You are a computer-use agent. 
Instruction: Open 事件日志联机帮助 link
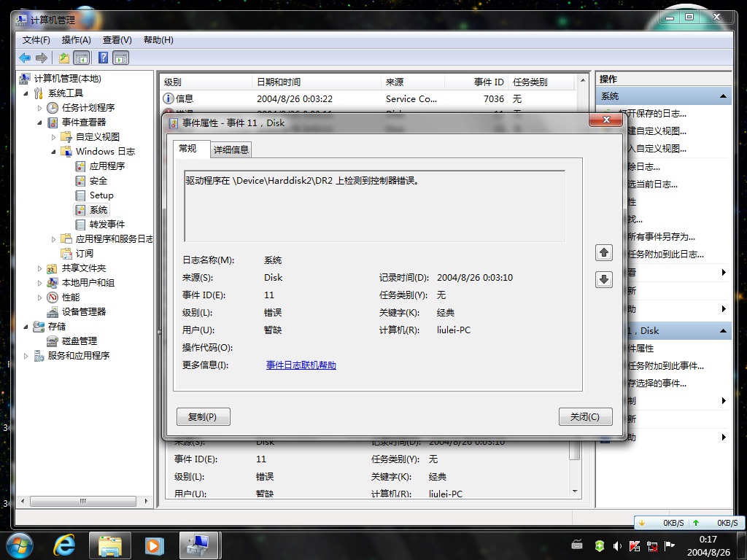click(x=301, y=365)
